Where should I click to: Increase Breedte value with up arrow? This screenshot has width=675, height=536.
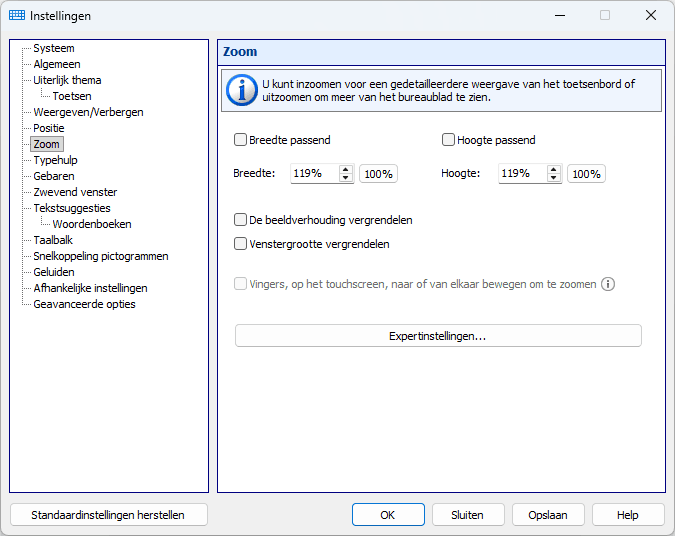tap(345, 170)
